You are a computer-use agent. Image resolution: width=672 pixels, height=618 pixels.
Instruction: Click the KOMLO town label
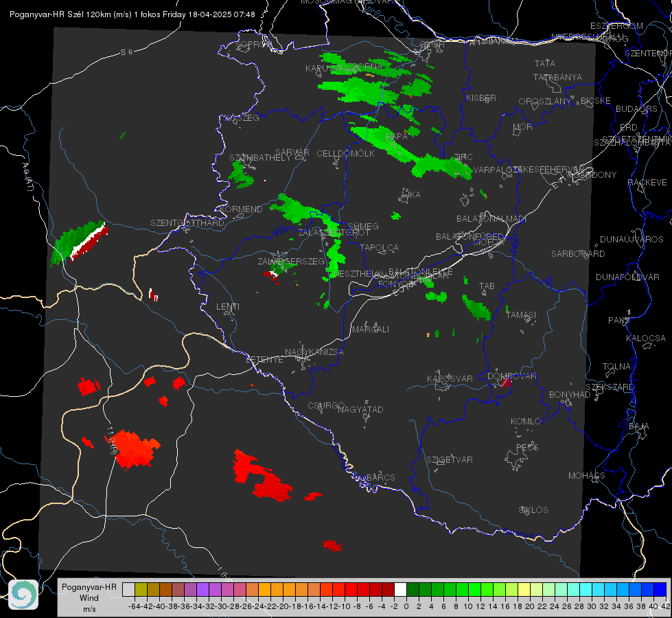point(526,422)
